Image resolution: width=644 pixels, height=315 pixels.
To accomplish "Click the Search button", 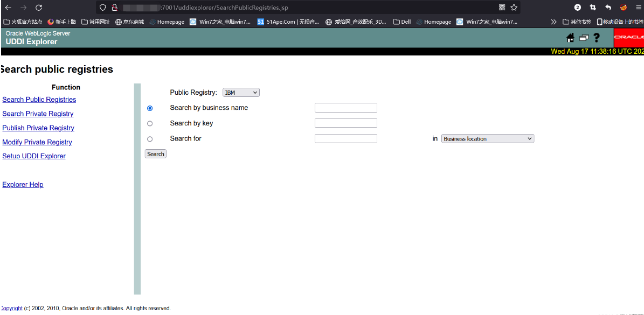I will point(156,154).
